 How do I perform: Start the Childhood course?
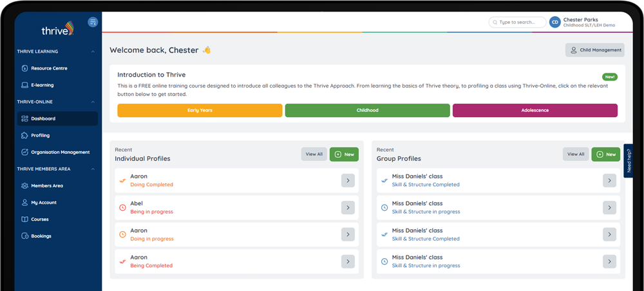tap(368, 110)
